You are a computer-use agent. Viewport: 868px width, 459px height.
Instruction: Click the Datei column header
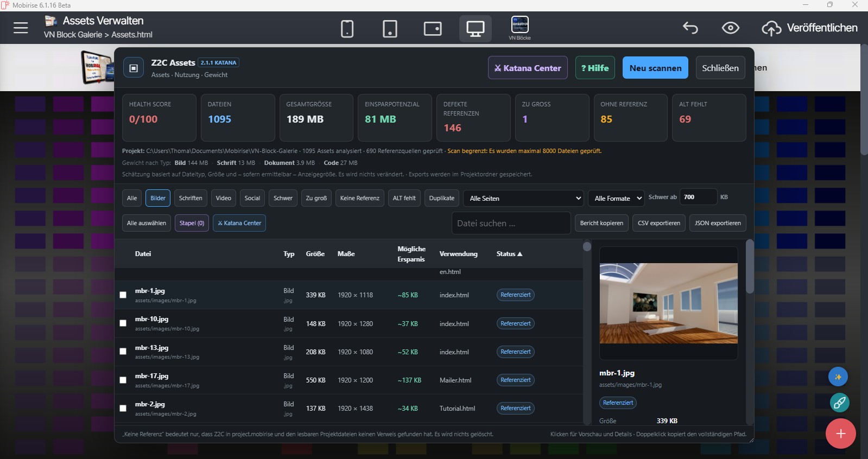tap(143, 254)
